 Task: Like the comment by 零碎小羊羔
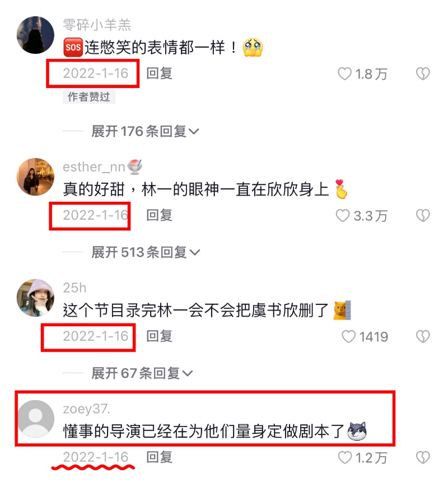344,74
